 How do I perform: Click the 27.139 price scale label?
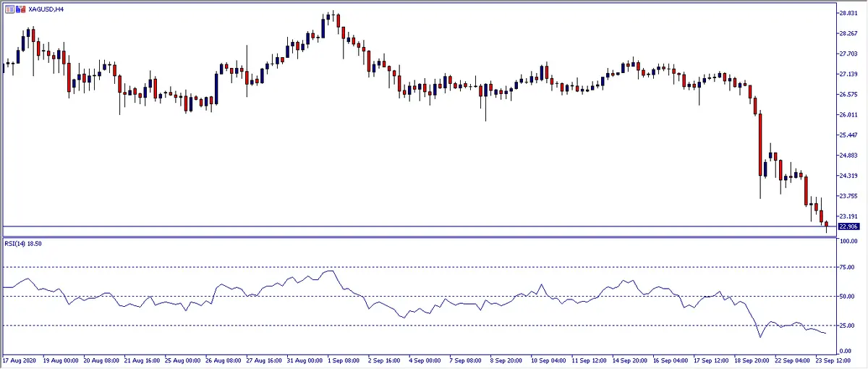tap(848, 75)
